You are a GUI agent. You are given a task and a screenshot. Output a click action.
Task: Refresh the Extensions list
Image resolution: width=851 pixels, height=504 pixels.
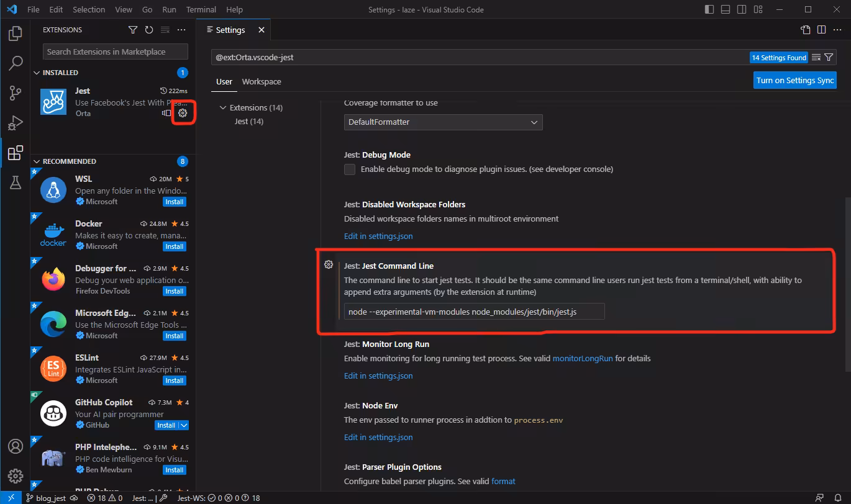pyautogui.click(x=149, y=30)
